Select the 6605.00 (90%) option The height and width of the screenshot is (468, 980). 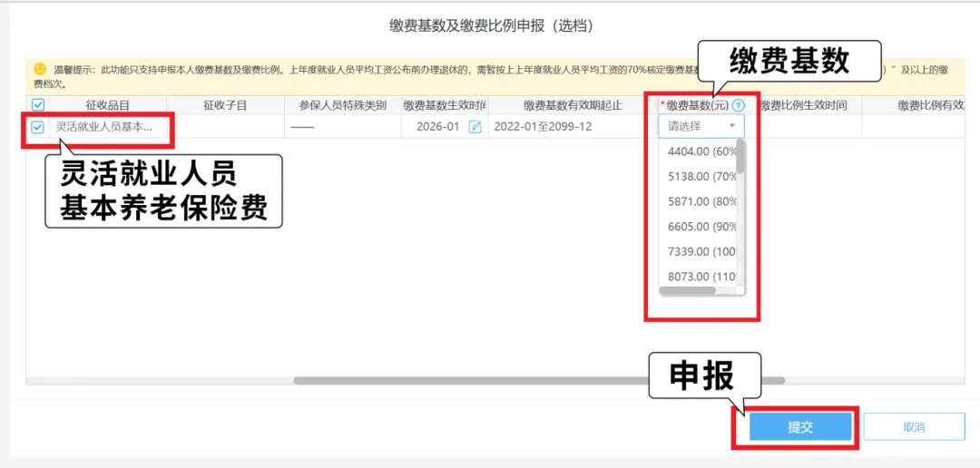(702, 227)
